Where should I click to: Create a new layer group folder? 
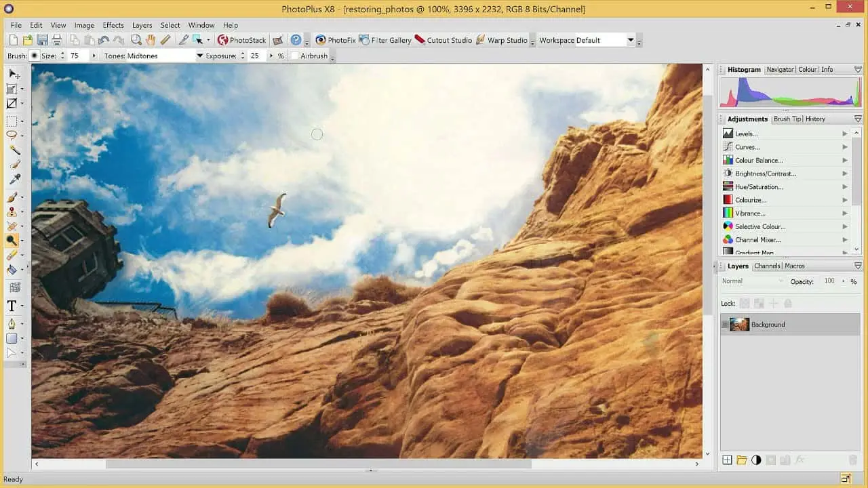point(742,460)
